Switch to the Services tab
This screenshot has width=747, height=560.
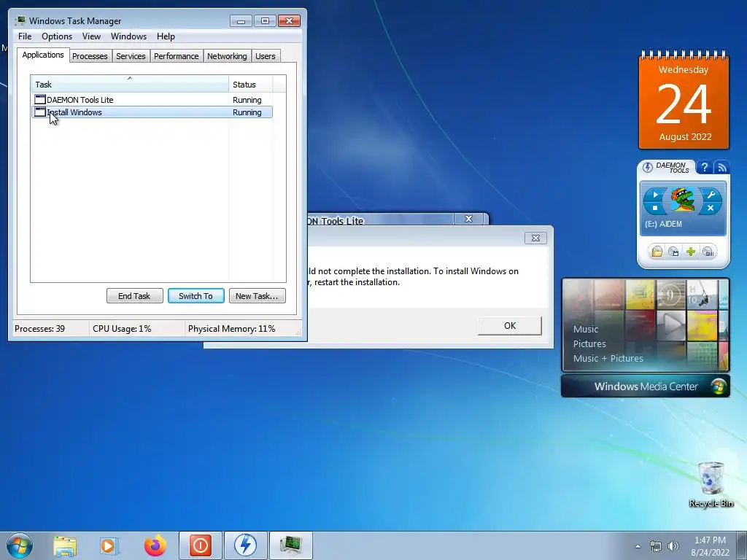pyautogui.click(x=131, y=56)
